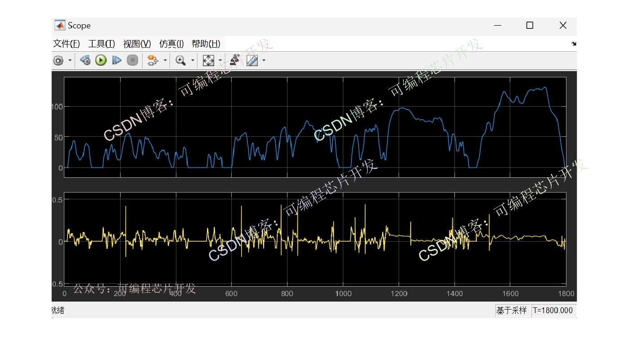Image resolution: width=629 pixels, height=364 pixels.
Task: Click the 基于采样 status bar label
Action: (512, 310)
